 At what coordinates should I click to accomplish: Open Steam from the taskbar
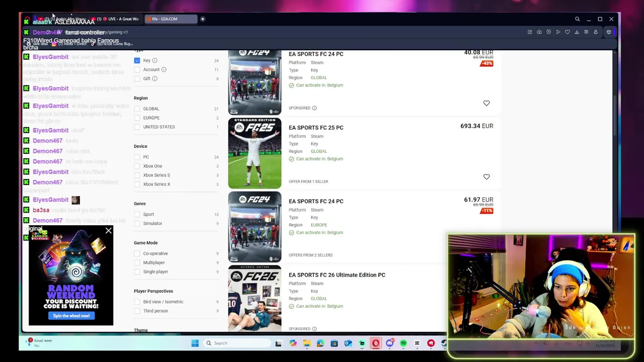click(x=444, y=343)
